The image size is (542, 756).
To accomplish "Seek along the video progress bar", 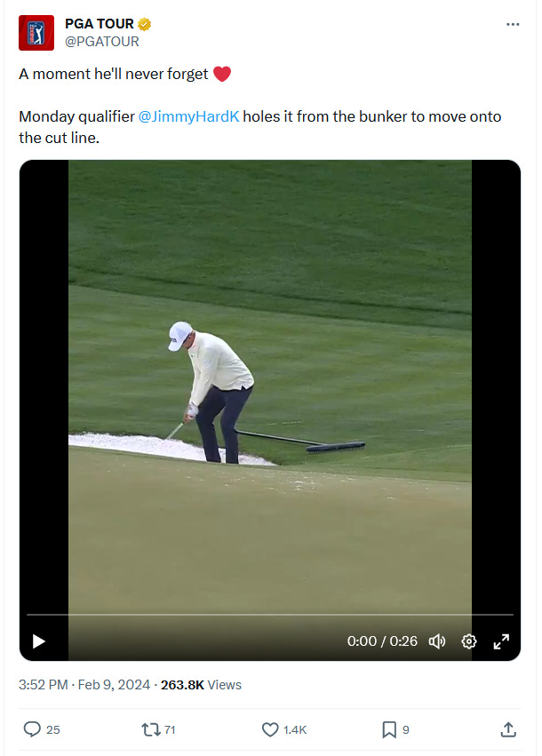I will coord(270,615).
